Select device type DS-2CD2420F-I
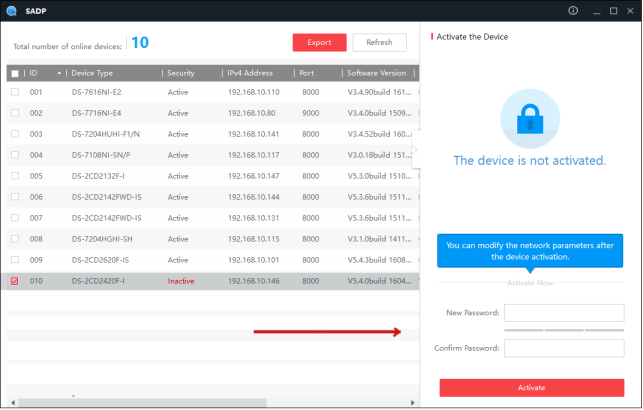The height and width of the screenshot is (410, 643). (98, 281)
